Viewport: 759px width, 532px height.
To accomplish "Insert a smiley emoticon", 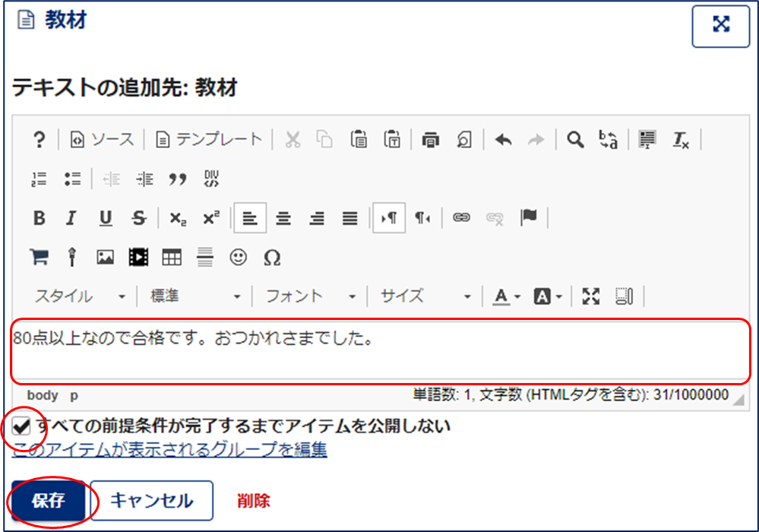I will click(238, 257).
